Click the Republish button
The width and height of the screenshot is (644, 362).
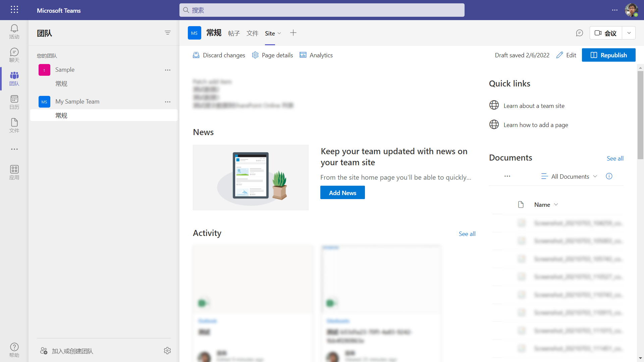[608, 55]
